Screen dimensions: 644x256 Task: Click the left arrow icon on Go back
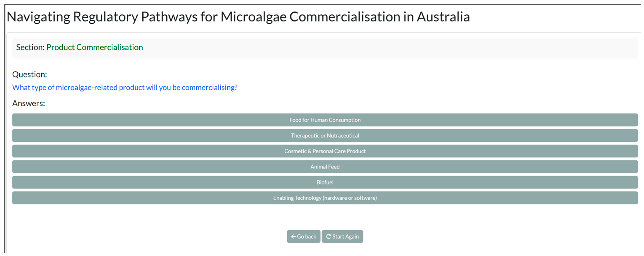pyautogui.click(x=293, y=236)
